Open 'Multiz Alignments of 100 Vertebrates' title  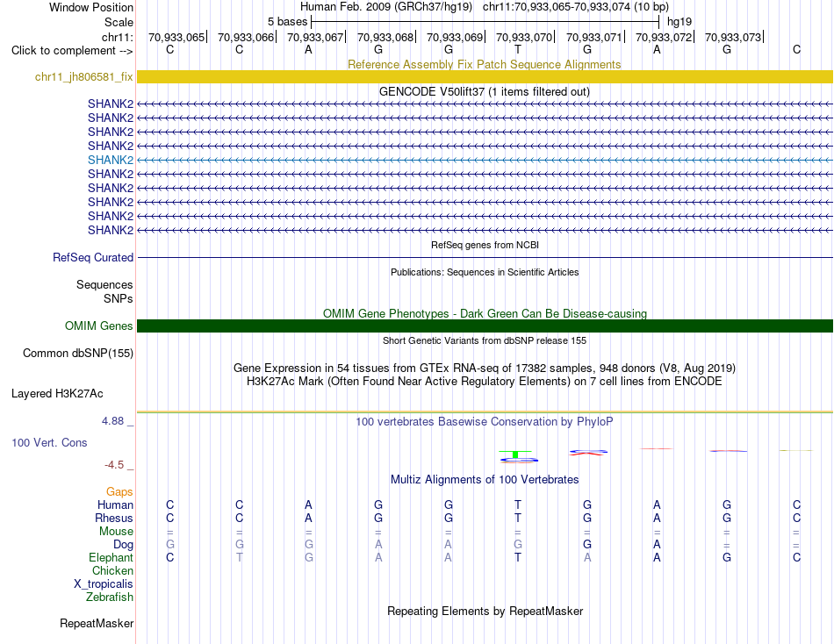tap(484, 480)
